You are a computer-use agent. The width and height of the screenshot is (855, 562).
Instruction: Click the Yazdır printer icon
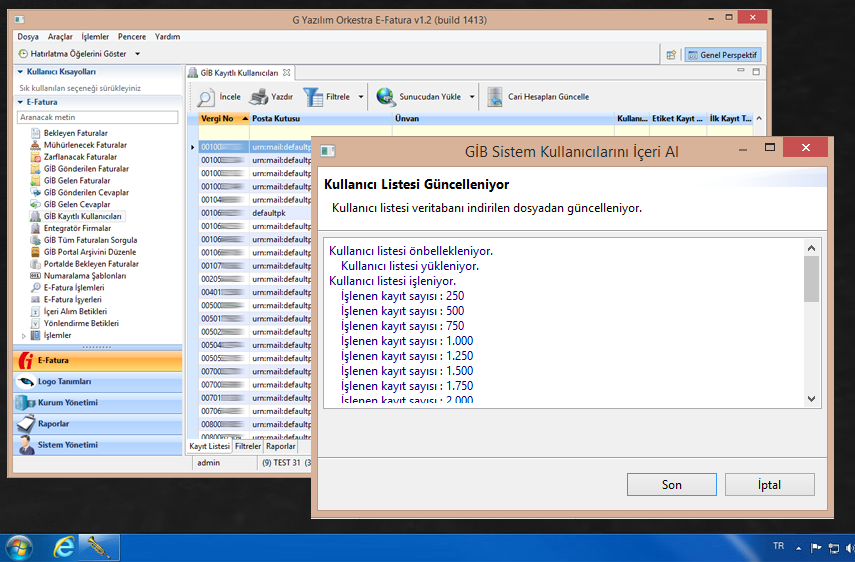259,97
